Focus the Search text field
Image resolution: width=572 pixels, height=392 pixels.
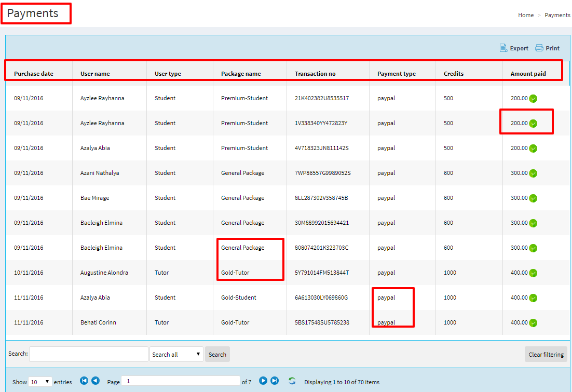pos(89,354)
